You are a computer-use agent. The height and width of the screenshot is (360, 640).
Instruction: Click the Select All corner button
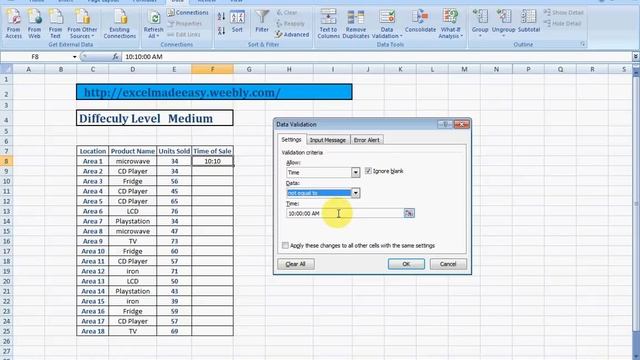tap(6, 69)
